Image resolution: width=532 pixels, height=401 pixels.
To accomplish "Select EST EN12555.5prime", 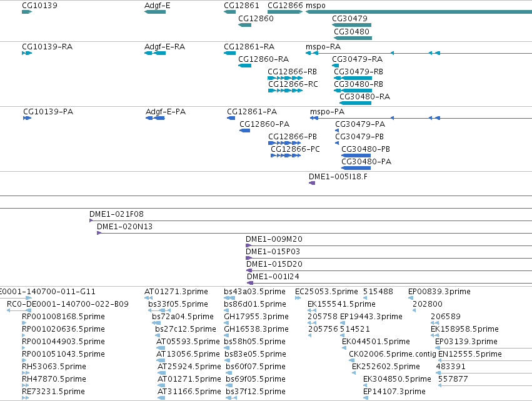I will click(485, 360).
